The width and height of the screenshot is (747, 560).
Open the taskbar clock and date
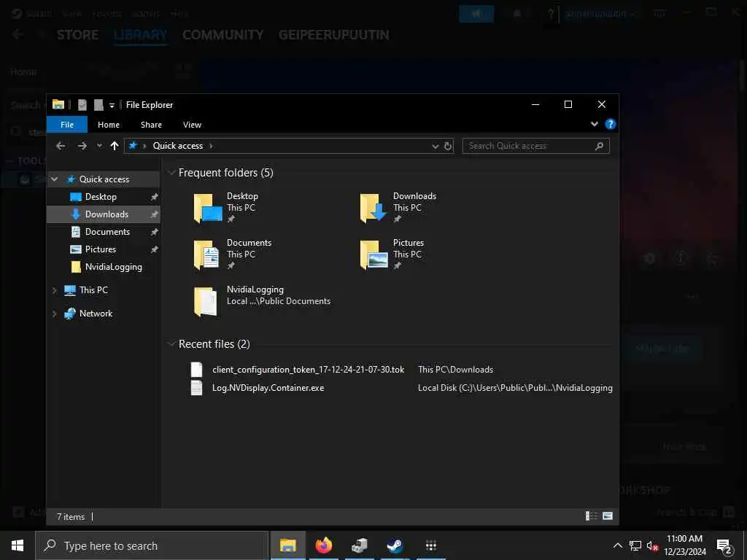[x=685, y=545]
